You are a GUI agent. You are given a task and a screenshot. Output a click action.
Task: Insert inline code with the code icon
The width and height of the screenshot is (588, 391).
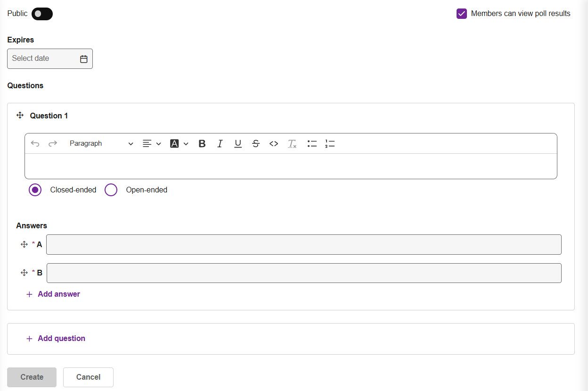(274, 144)
